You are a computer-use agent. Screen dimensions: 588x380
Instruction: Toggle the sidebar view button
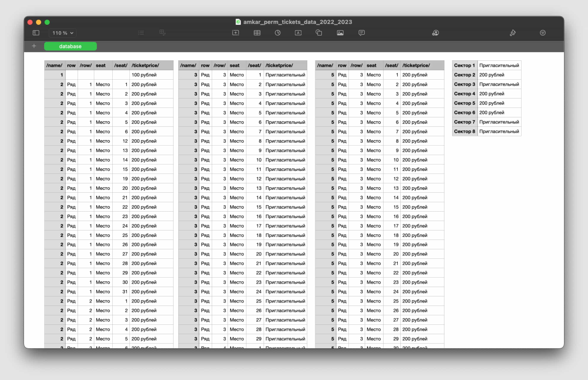tap(36, 33)
